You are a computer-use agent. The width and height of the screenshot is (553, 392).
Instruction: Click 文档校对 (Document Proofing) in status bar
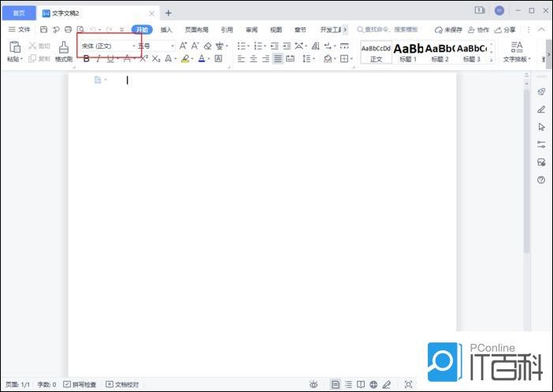pyautogui.click(x=122, y=384)
